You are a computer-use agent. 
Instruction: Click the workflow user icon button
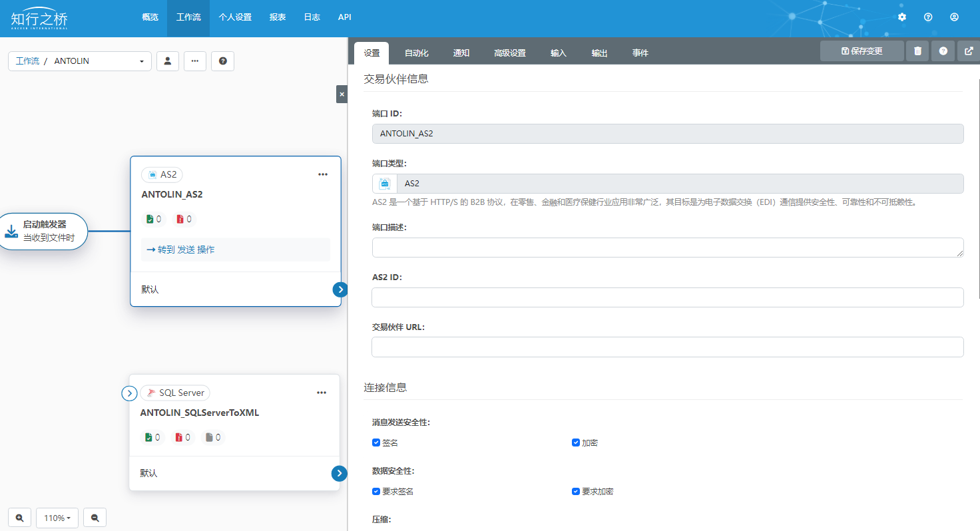tap(168, 61)
